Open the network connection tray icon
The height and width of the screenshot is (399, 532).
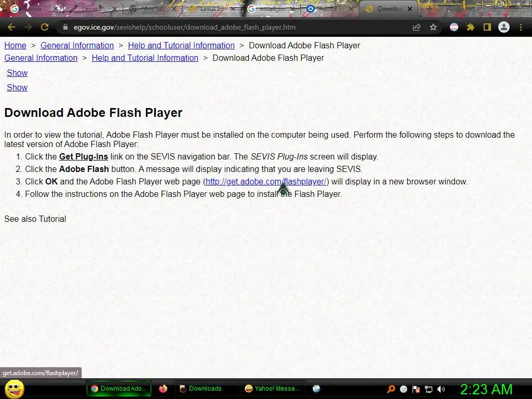pyautogui.click(x=429, y=389)
